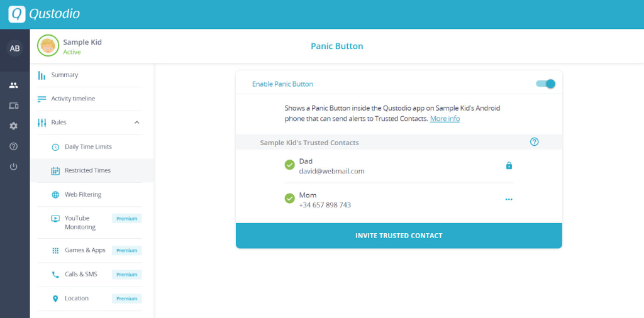Click the Qustodio logo in header
The height and width of the screenshot is (318, 644).
coord(45,14)
